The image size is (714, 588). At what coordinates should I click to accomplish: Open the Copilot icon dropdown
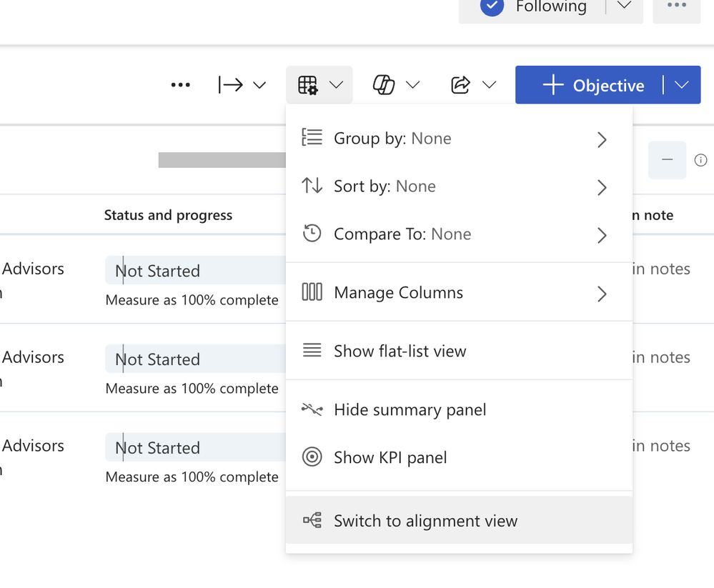pyautogui.click(x=412, y=86)
